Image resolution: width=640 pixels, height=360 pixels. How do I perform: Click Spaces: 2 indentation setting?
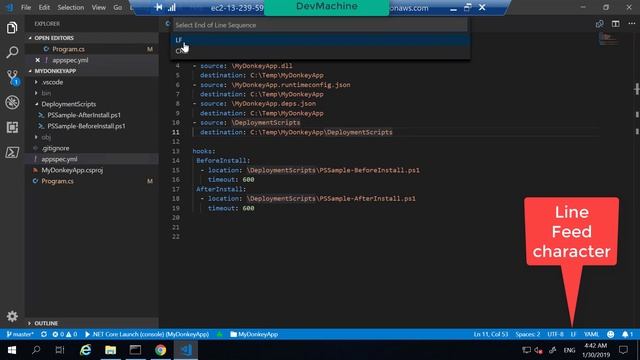pos(527,334)
